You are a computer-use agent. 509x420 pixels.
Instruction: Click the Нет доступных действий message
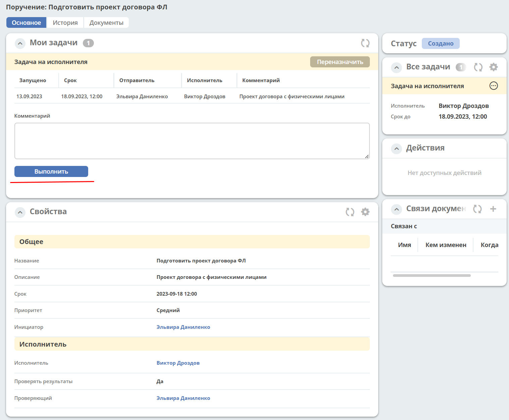[x=444, y=173]
